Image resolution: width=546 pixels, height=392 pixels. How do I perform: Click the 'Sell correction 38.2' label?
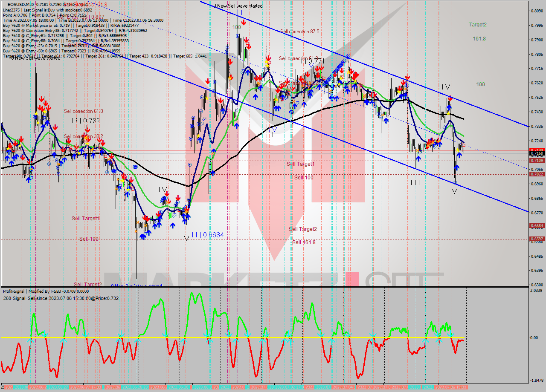[x=83, y=137]
